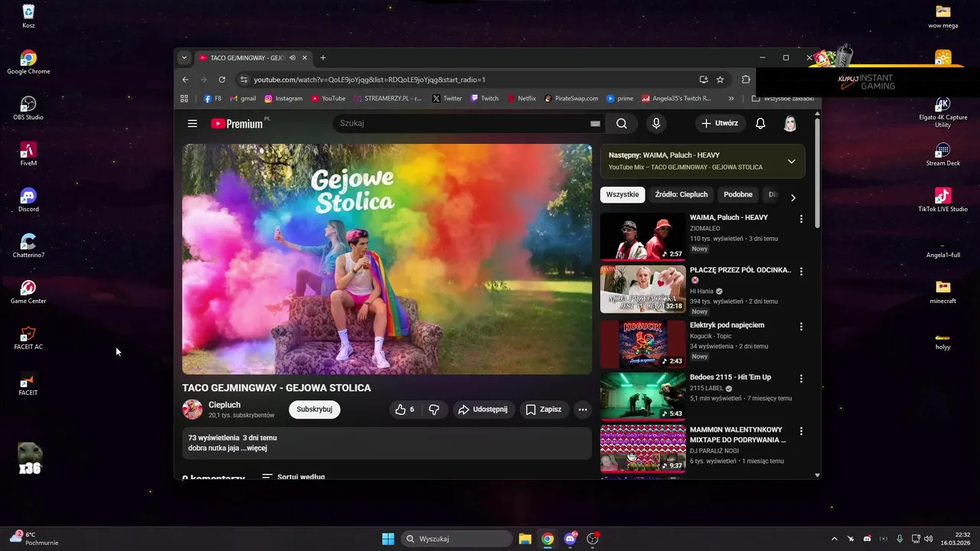Screen dimensions: 980x551
Task: View site information icon in address bar
Action: (x=243, y=80)
